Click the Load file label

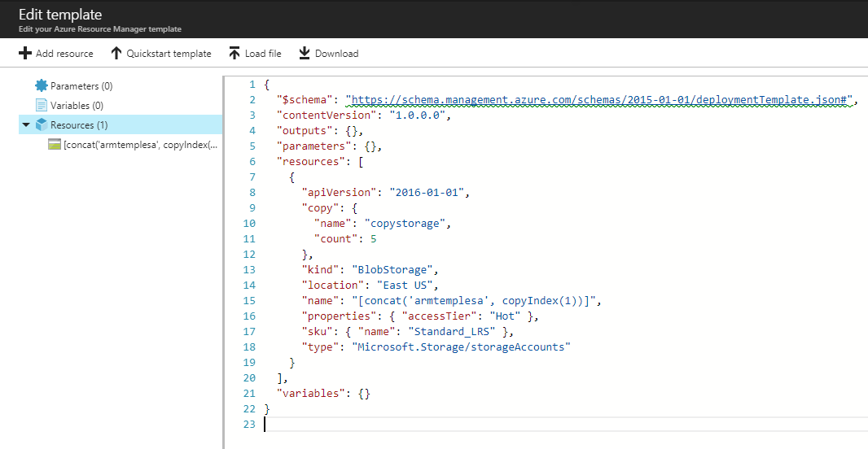point(263,54)
